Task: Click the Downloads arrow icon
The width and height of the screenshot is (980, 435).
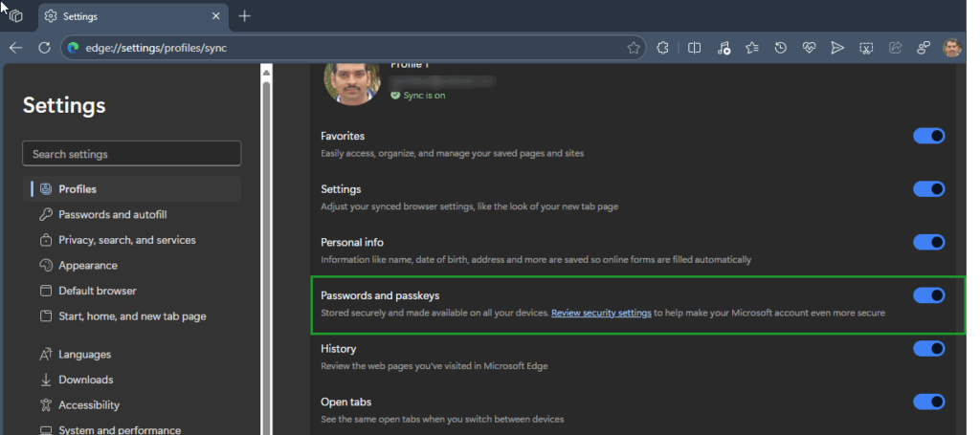Action: 46,380
